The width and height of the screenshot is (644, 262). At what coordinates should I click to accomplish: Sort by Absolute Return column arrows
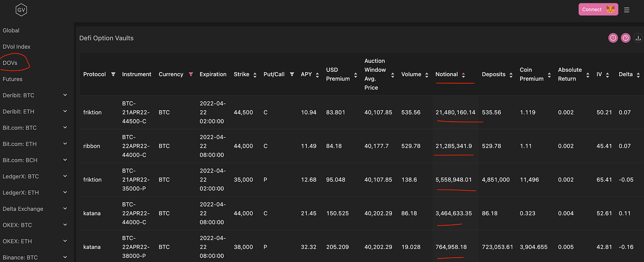[587, 75]
